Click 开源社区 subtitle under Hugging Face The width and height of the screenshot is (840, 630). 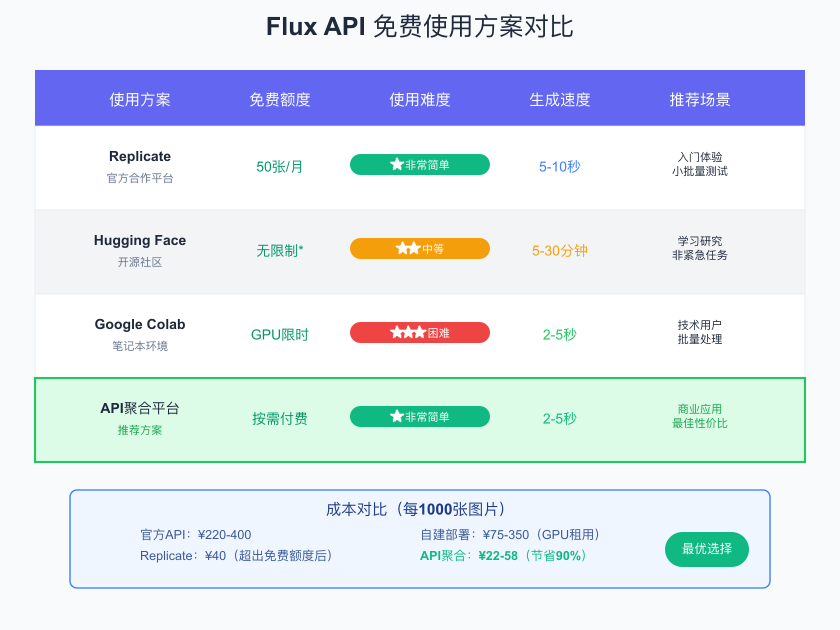tap(140, 262)
